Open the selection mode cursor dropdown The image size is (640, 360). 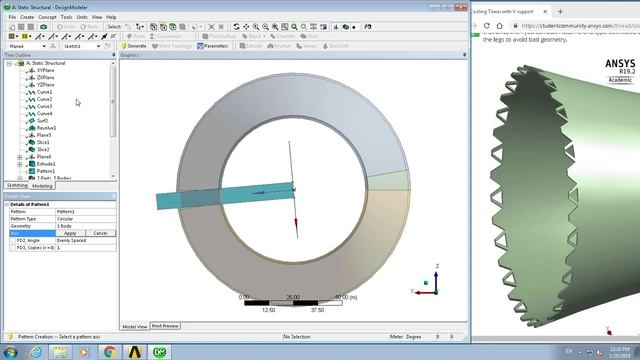[140, 27]
